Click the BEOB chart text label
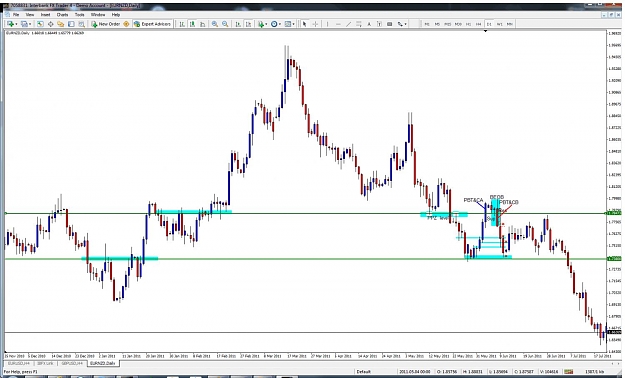Viewport: 625px width, 378px height. (497, 197)
